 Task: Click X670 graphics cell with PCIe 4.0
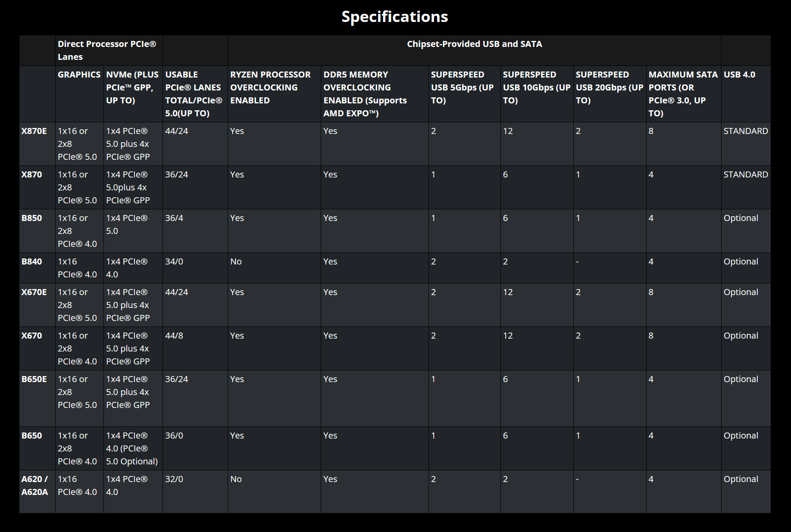tap(79, 348)
